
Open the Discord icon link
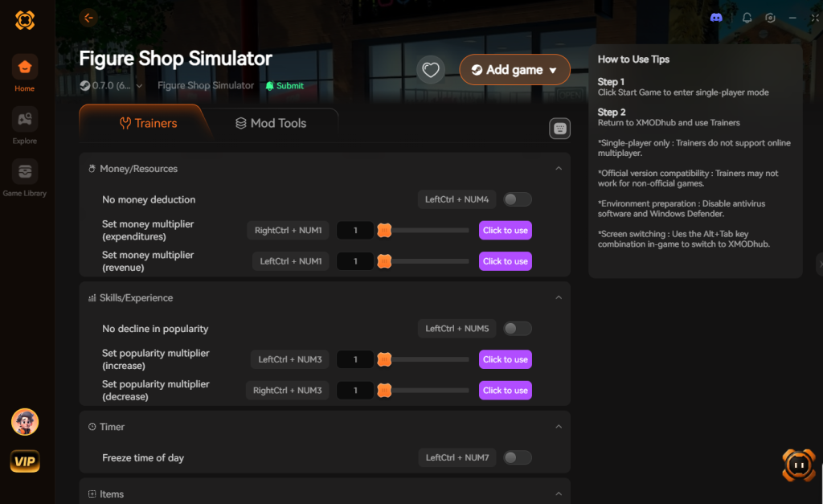tap(716, 18)
